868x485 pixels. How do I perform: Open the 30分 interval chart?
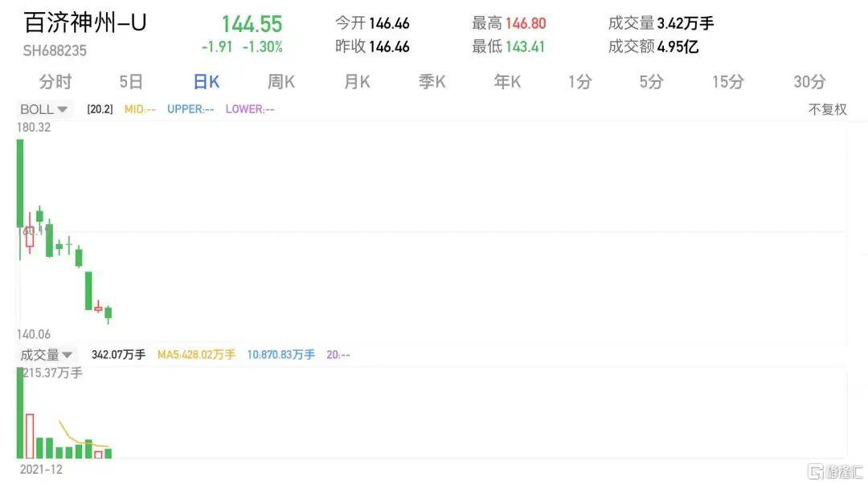coord(809,82)
